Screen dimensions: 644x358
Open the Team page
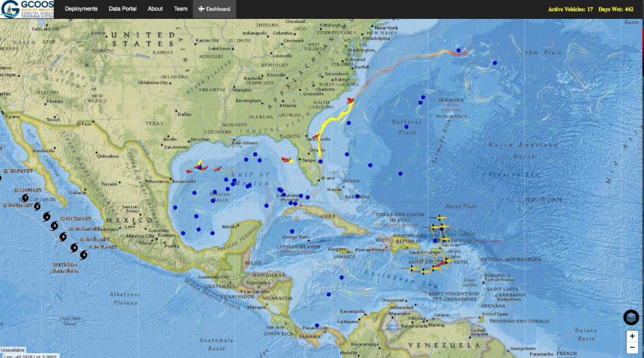(x=180, y=9)
